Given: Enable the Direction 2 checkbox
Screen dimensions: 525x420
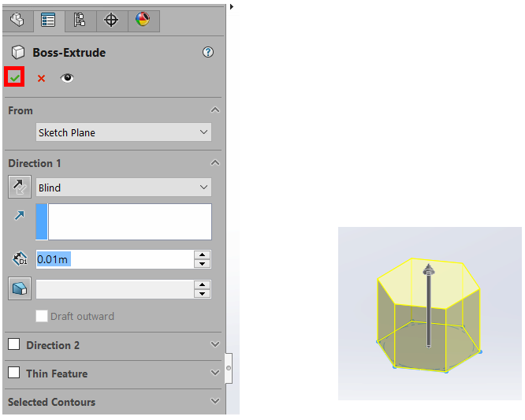Looking at the screenshot, I should [13, 344].
